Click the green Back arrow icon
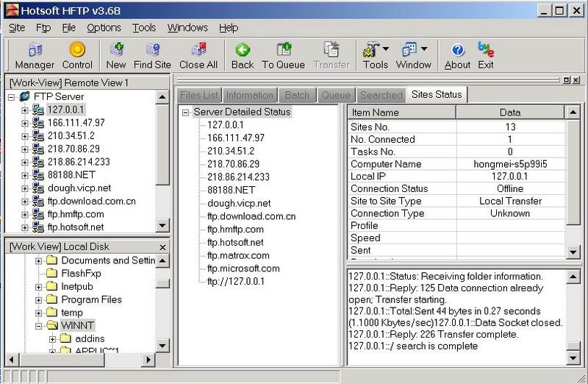The image size is (588, 384). pyautogui.click(x=243, y=49)
